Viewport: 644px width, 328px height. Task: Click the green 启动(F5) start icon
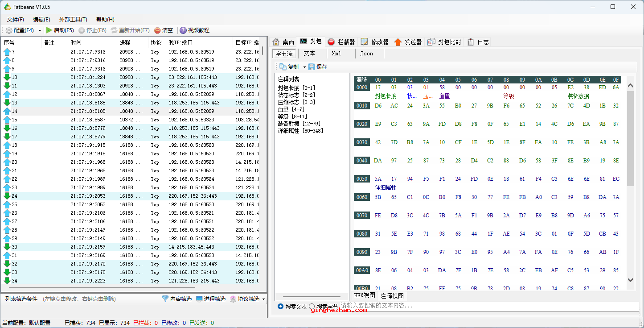click(x=49, y=30)
